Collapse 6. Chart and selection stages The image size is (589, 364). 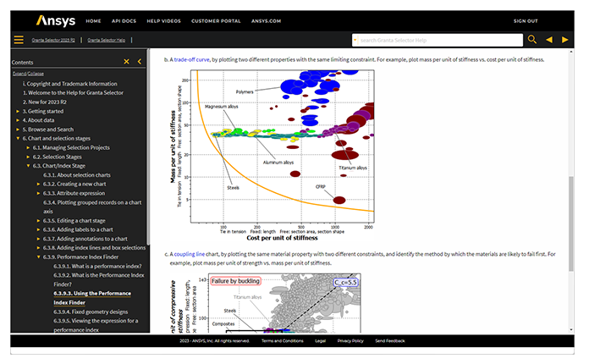click(18, 138)
